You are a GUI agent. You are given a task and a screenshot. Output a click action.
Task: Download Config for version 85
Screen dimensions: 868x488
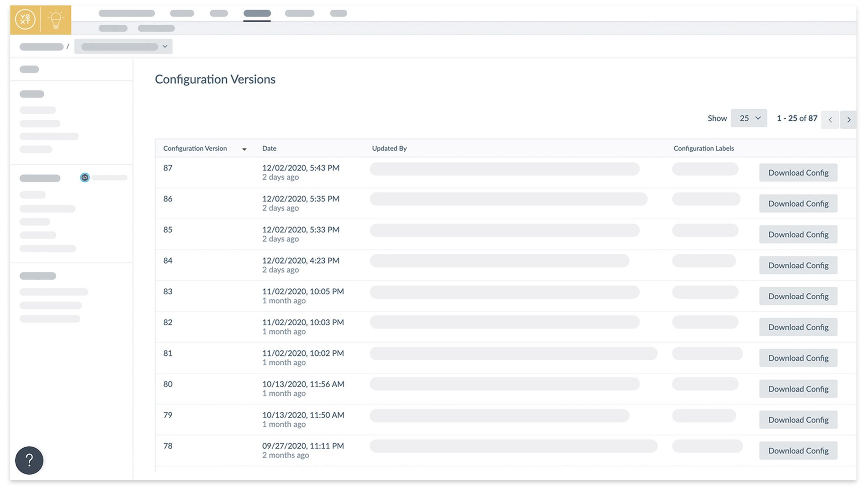(x=798, y=234)
